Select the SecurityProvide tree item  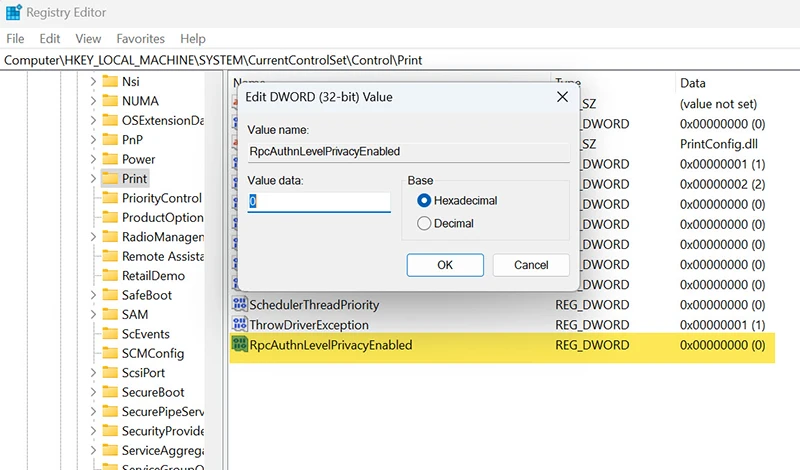(162, 431)
